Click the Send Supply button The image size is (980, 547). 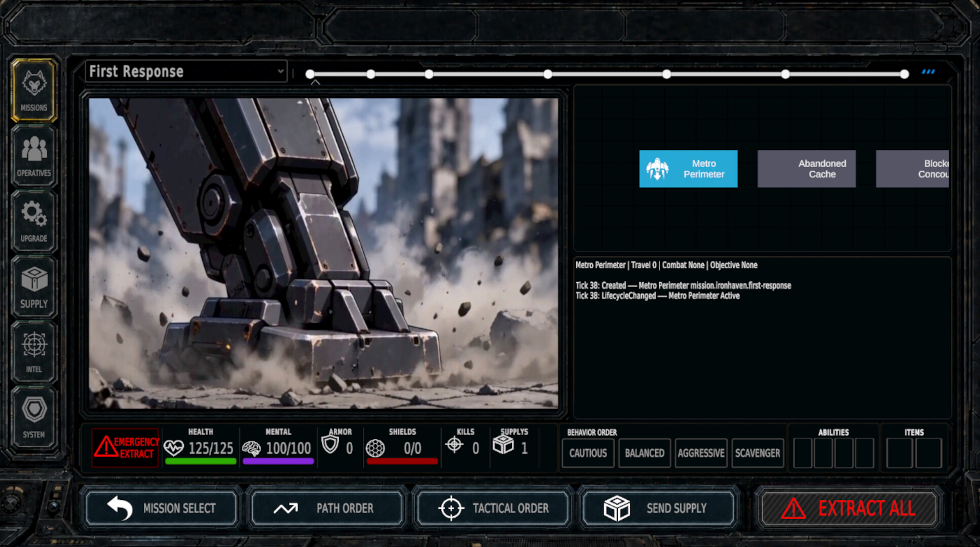[658, 508]
